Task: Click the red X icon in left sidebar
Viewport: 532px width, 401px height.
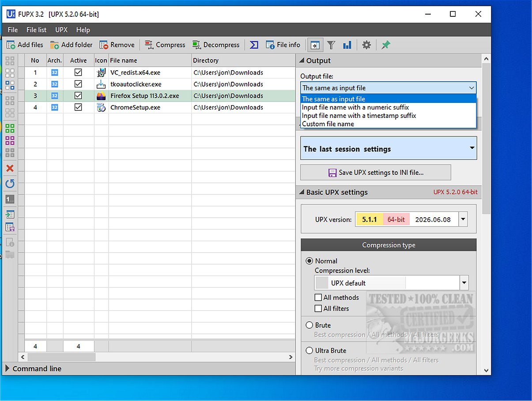Action: pyautogui.click(x=10, y=168)
